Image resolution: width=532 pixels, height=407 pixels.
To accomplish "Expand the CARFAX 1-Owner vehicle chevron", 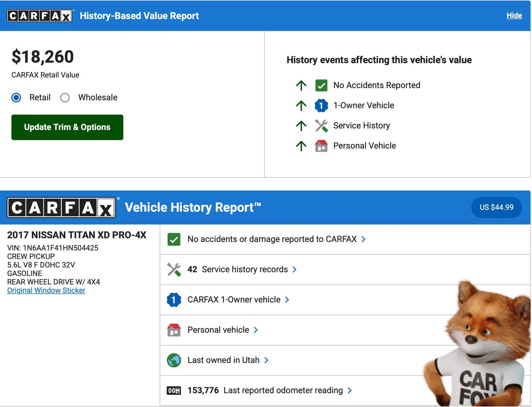I will [x=287, y=300].
